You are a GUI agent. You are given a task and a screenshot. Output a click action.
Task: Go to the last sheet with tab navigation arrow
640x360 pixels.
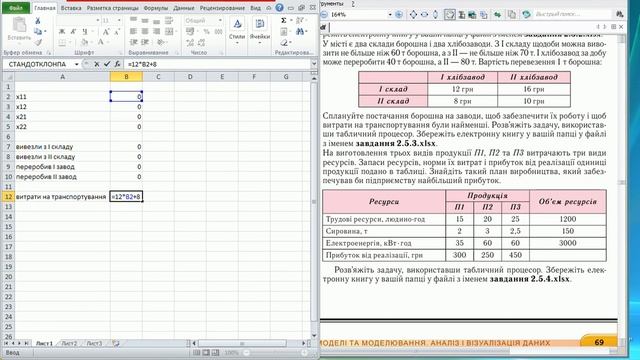coord(26,343)
